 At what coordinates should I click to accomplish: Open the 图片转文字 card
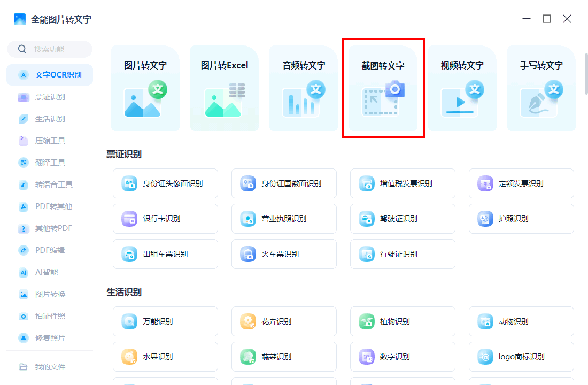click(x=145, y=89)
